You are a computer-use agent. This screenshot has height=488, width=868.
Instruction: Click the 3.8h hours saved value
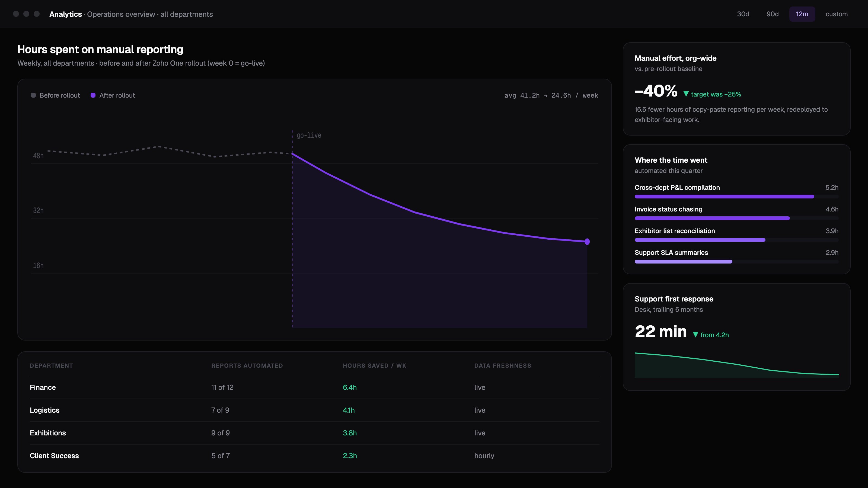350,433
